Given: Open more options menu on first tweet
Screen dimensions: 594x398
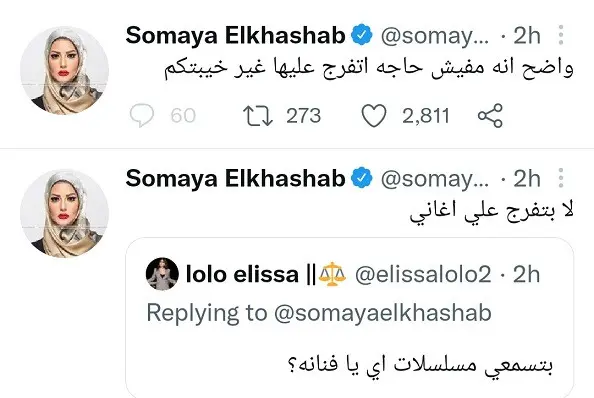Looking at the screenshot, I should (x=561, y=35).
